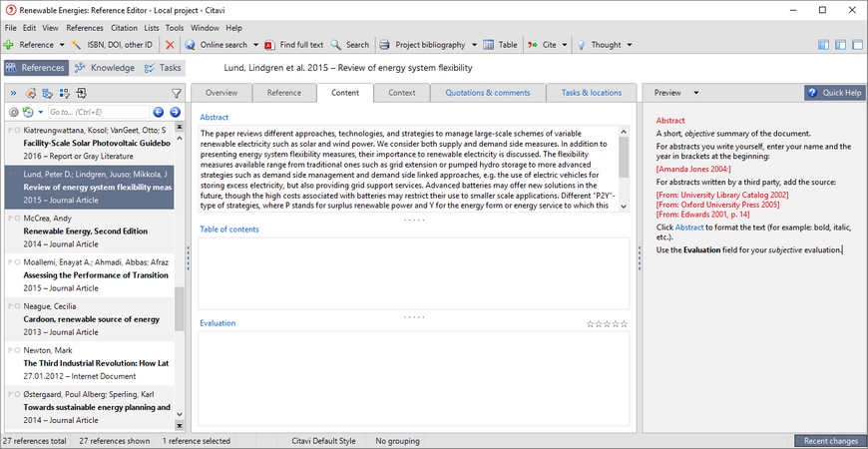Image resolution: width=868 pixels, height=449 pixels.
Task: Click the Abstract field label link
Action: 215,118
